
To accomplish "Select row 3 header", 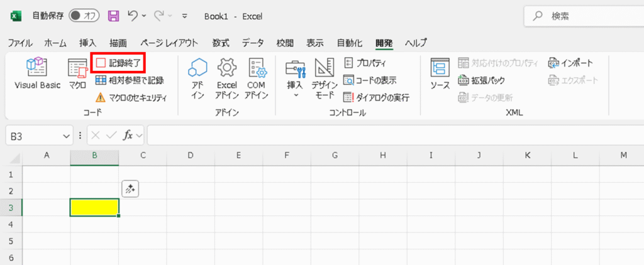I will coord(11,208).
